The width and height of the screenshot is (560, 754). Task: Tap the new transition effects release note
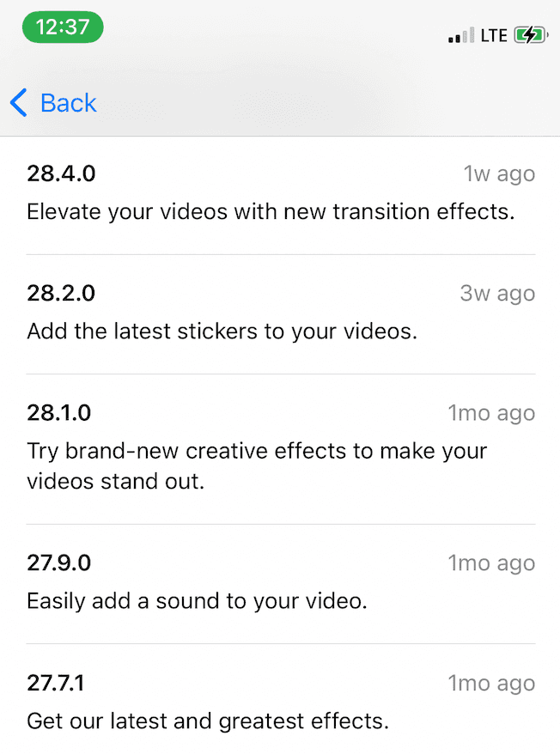(271, 211)
